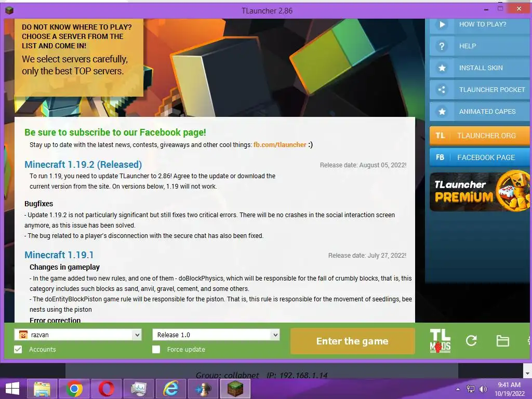The height and width of the screenshot is (399, 532).
Task: Click the server promo yellow banner
Action: (x=79, y=58)
